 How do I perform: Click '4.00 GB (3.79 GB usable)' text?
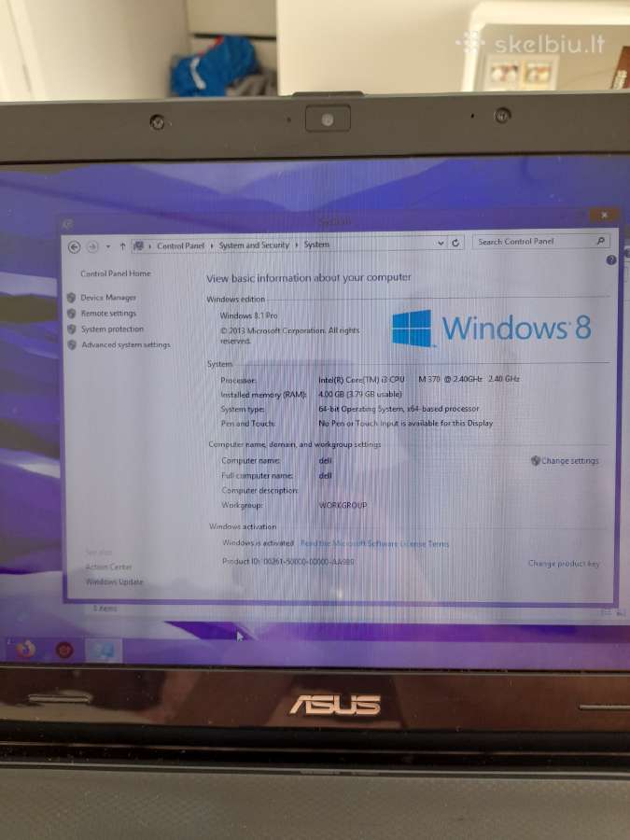click(360, 394)
